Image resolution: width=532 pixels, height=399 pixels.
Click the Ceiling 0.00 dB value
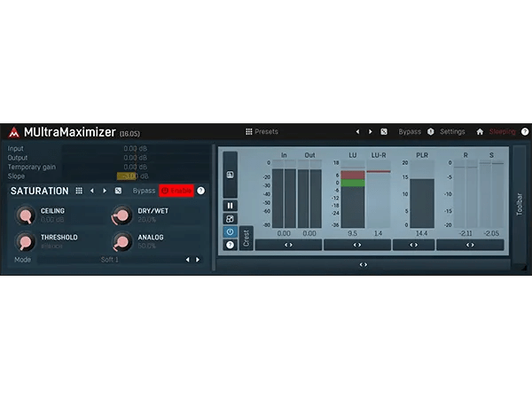coord(52,220)
